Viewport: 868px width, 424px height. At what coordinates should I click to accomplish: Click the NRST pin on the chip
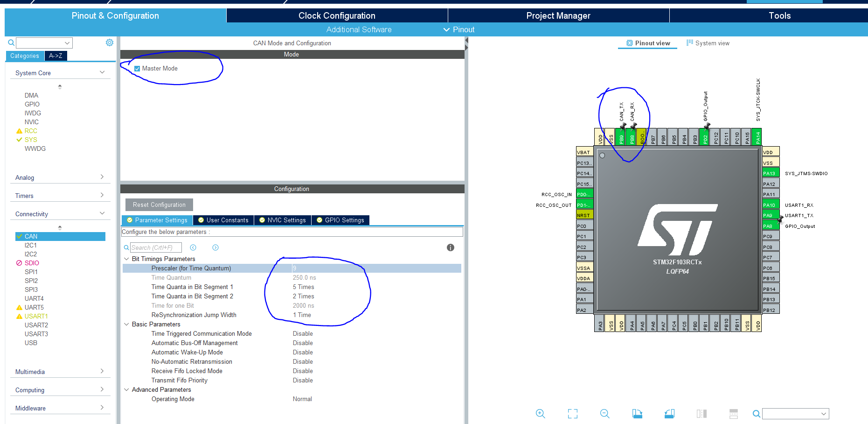tap(585, 215)
